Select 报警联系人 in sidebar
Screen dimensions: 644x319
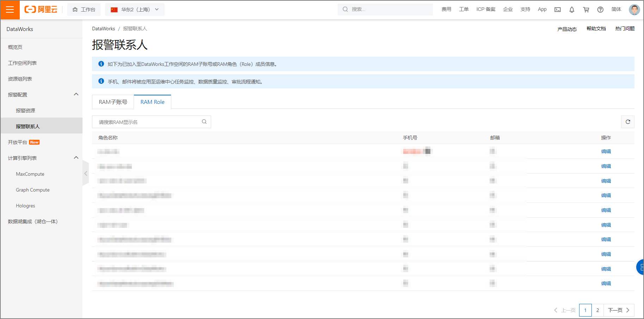coord(41,126)
